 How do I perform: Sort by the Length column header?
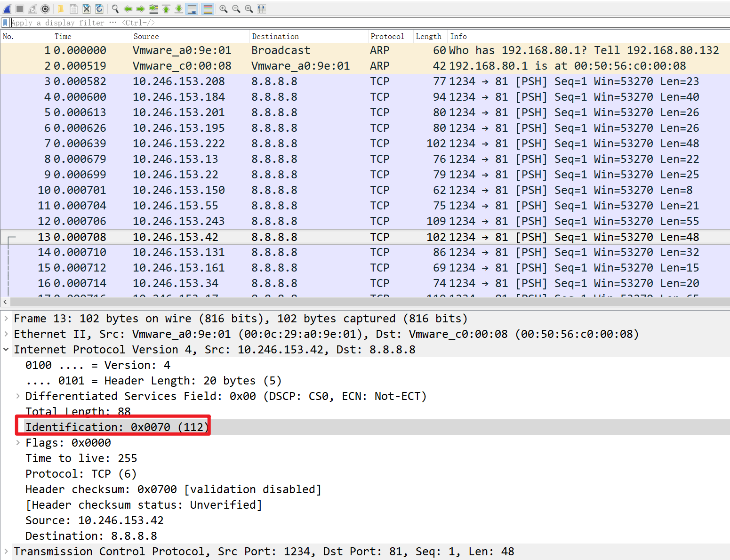coord(430,36)
